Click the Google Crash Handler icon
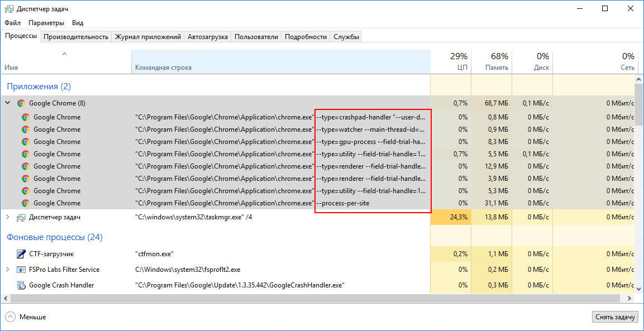The height and width of the screenshot is (331, 644). click(21, 285)
